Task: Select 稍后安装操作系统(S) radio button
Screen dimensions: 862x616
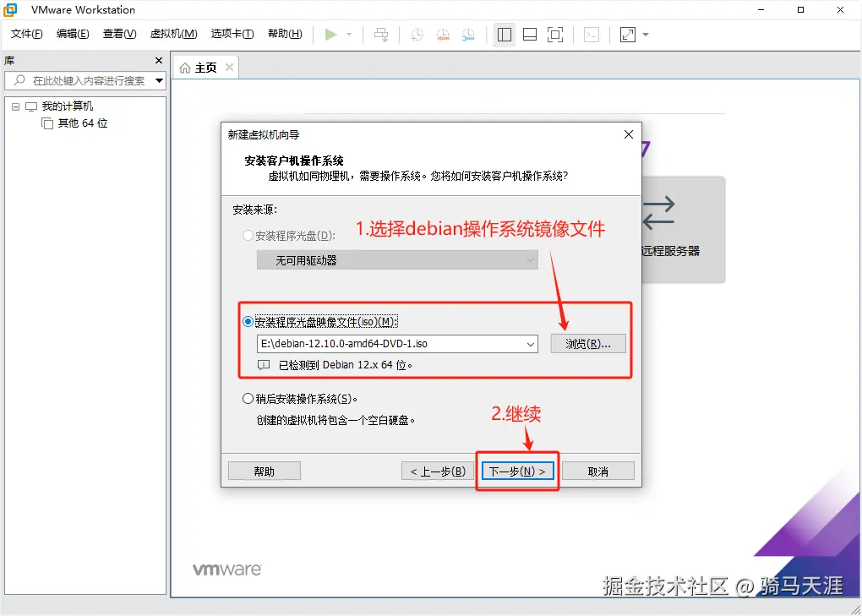Action: [x=248, y=398]
